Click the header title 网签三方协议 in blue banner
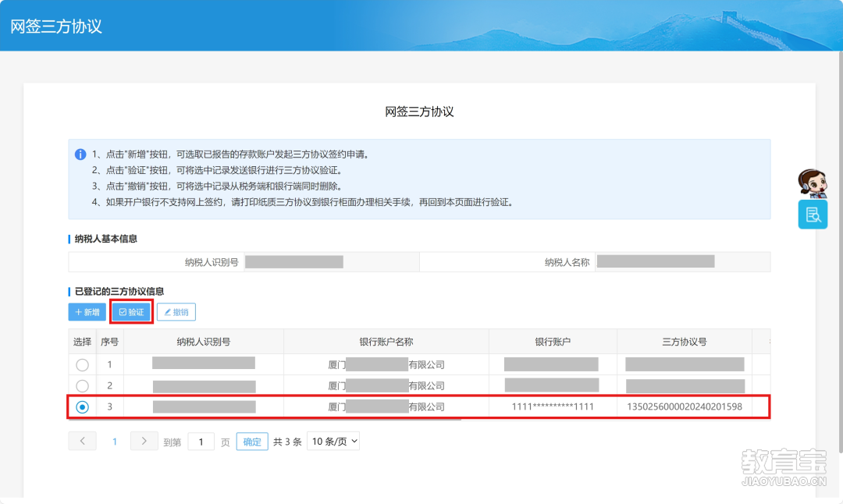Screen dimensions: 843x504 tap(56, 27)
